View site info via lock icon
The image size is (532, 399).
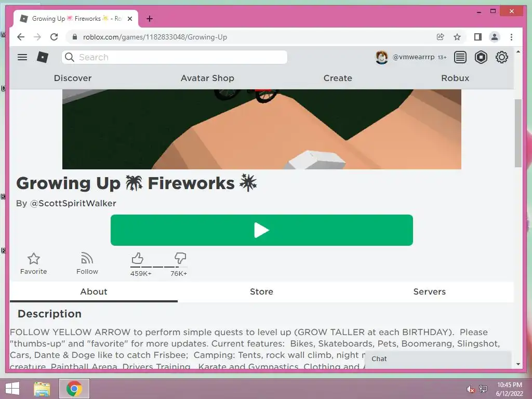[x=75, y=37]
